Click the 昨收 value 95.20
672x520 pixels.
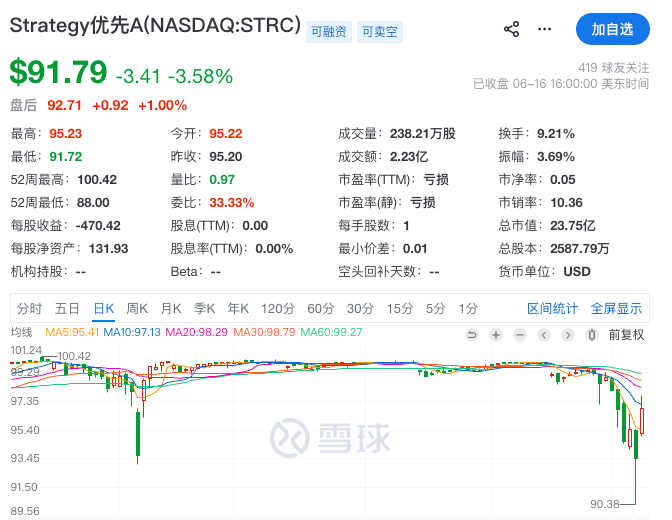point(226,157)
